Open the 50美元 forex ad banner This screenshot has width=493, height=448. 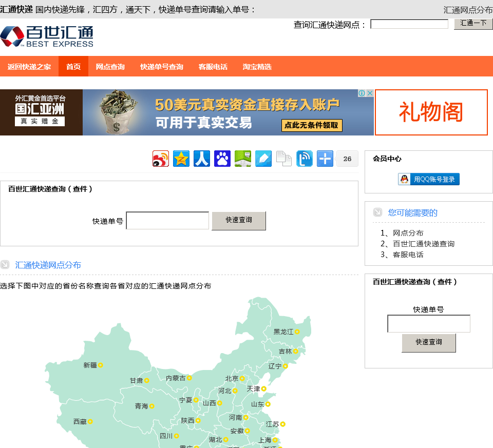click(x=187, y=112)
